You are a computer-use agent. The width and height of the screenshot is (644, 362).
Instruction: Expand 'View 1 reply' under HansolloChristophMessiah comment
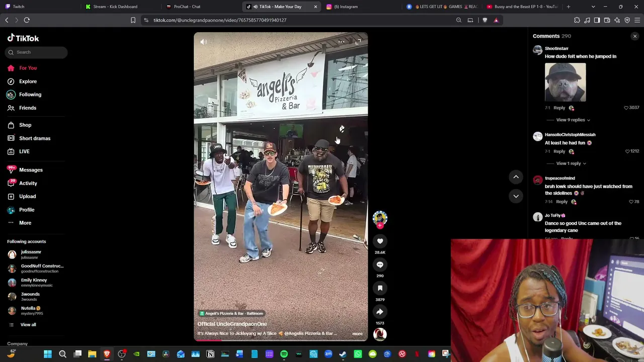point(571,163)
